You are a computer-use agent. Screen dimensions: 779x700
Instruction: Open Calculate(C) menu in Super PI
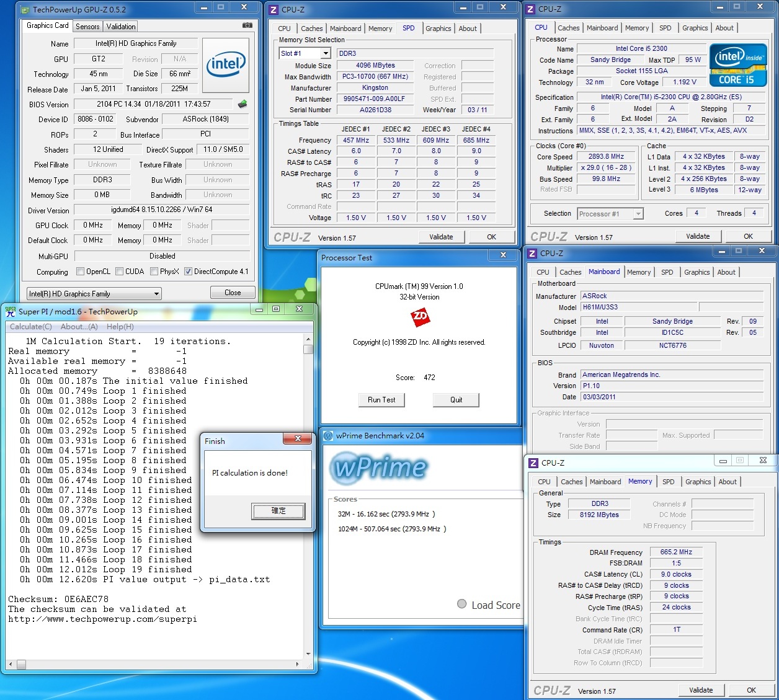pyautogui.click(x=31, y=327)
